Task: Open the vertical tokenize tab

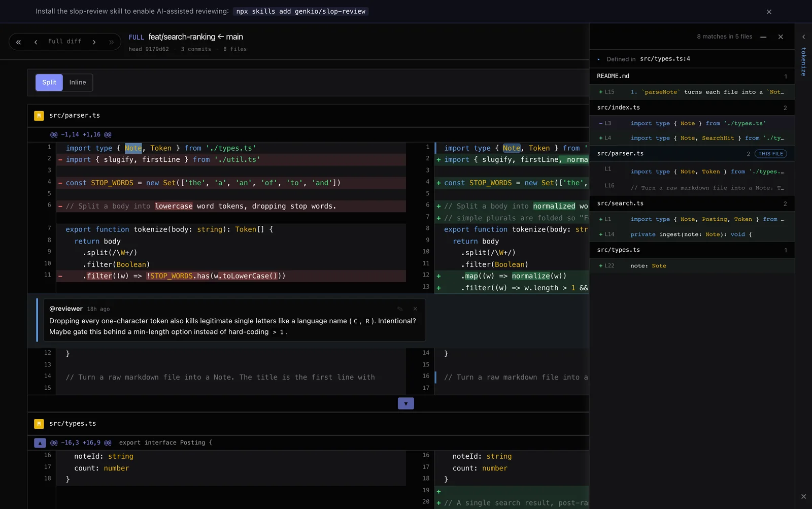Action: (803, 62)
